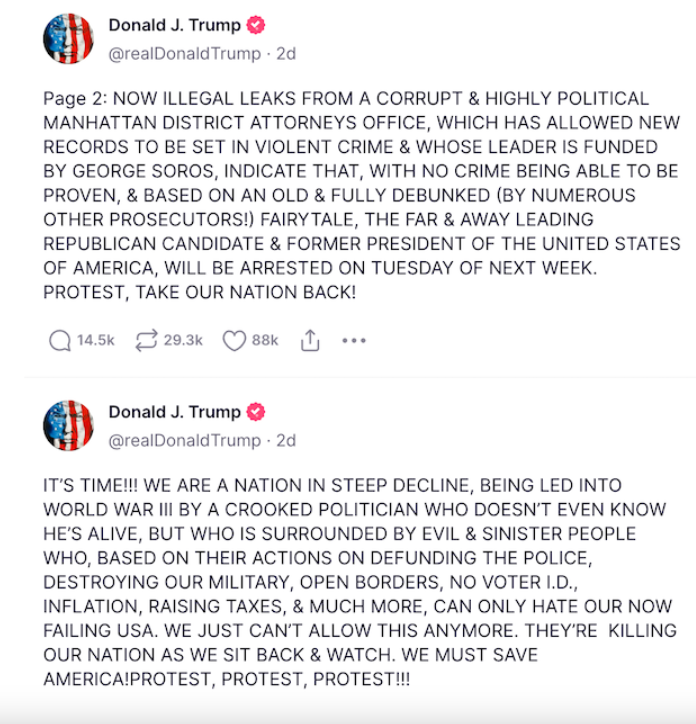Open the profile avatar on the 'Page 2' post
Image resolution: width=696 pixels, height=724 pixels.
68,39
